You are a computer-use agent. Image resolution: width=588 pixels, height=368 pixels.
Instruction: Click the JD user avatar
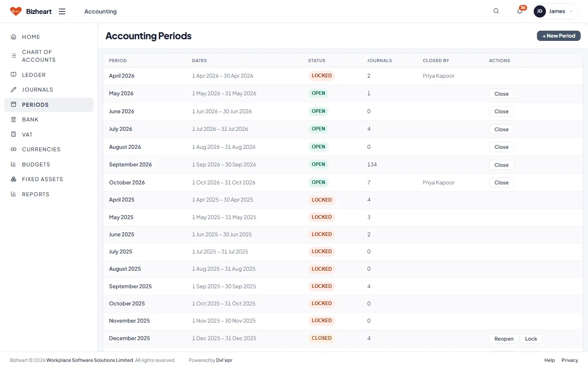point(540,11)
